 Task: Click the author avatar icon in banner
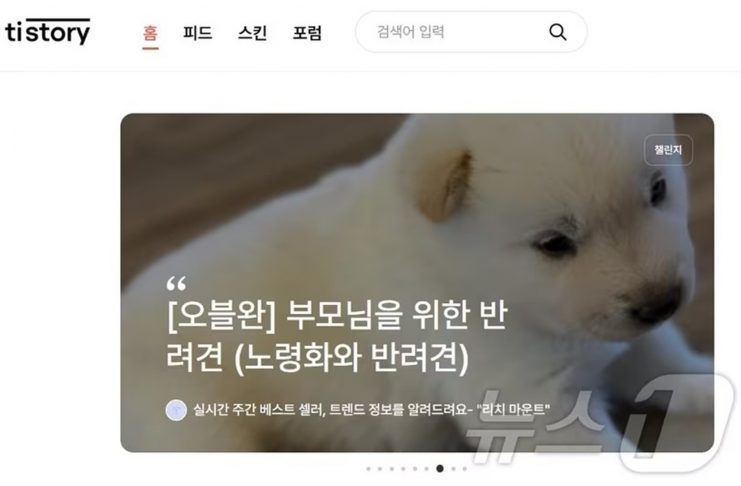[176, 410]
